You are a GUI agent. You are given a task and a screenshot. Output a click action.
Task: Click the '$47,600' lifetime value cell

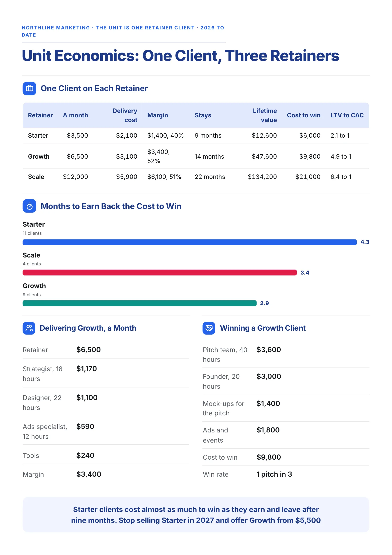coord(264,156)
